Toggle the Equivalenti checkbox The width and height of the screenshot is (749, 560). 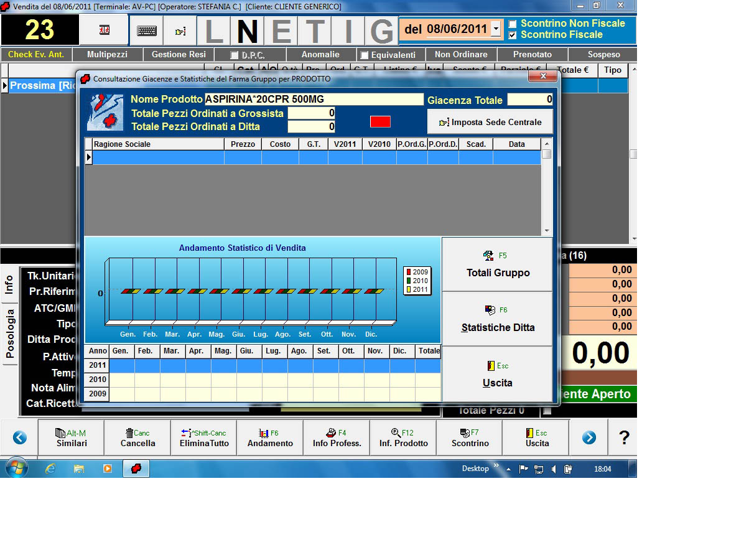coord(365,55)
